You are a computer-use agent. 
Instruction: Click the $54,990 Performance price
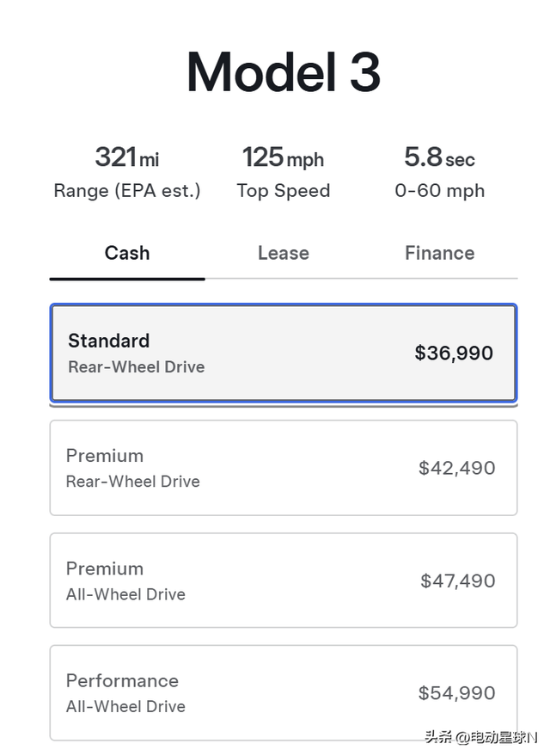pyautogui.click(x=456, y=692)
